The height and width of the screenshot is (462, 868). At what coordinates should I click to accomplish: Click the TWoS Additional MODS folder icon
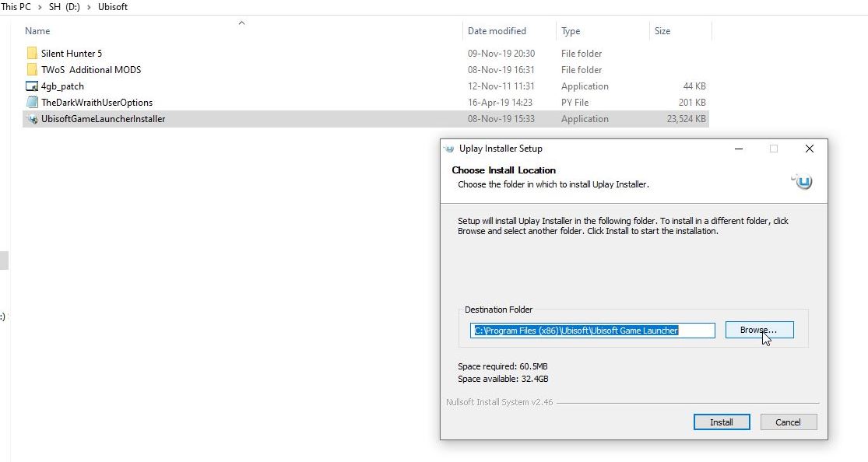32,70
